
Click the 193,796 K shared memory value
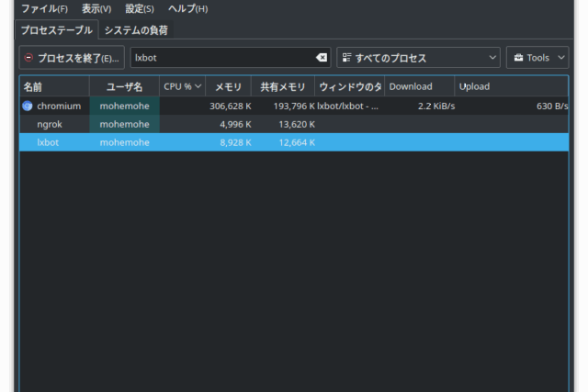point(294,106)
